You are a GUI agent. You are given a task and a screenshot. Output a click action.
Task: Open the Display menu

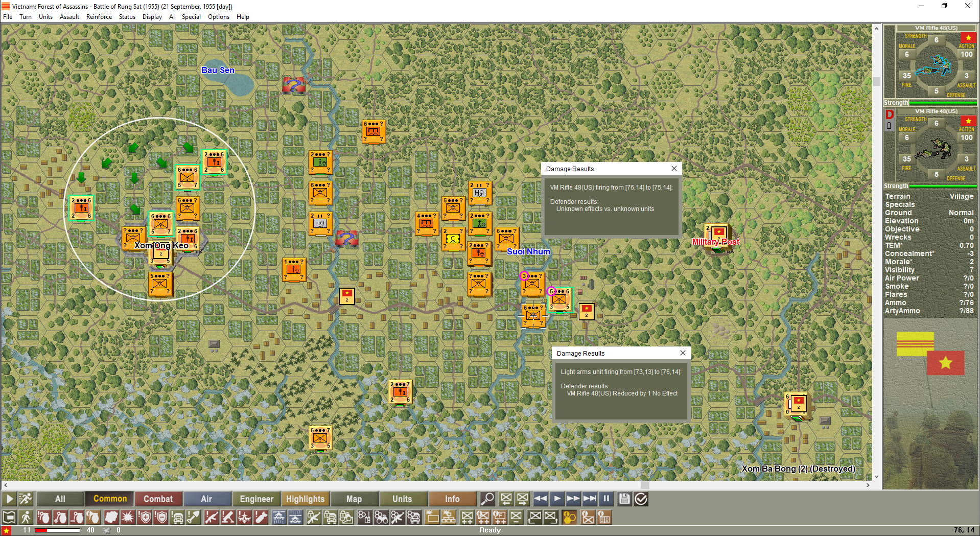pyautogui.click(x=152, y=17)
